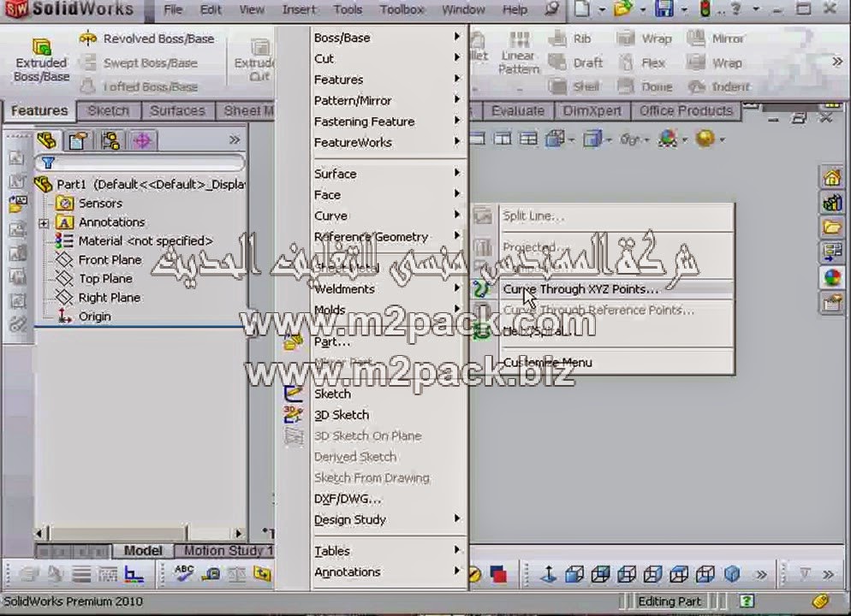Switch to the Sketch tab
The image size is (851, 616).
point(109,110)
